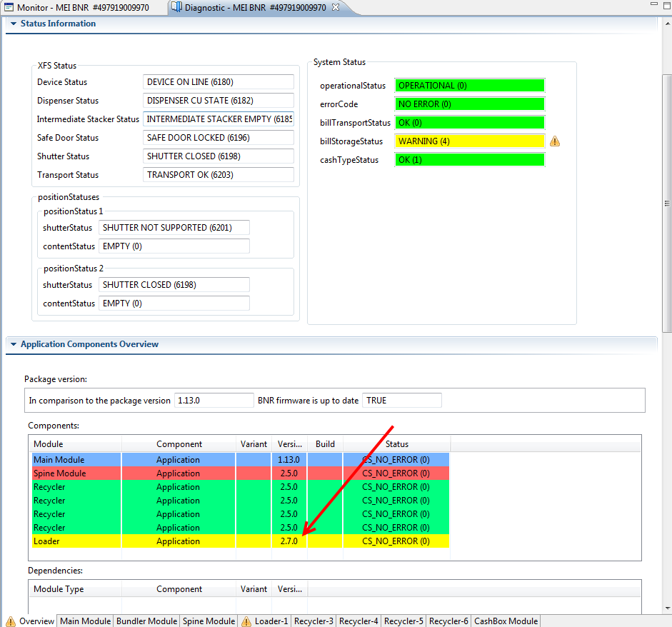Open the Main Module tab

[85, 621]
